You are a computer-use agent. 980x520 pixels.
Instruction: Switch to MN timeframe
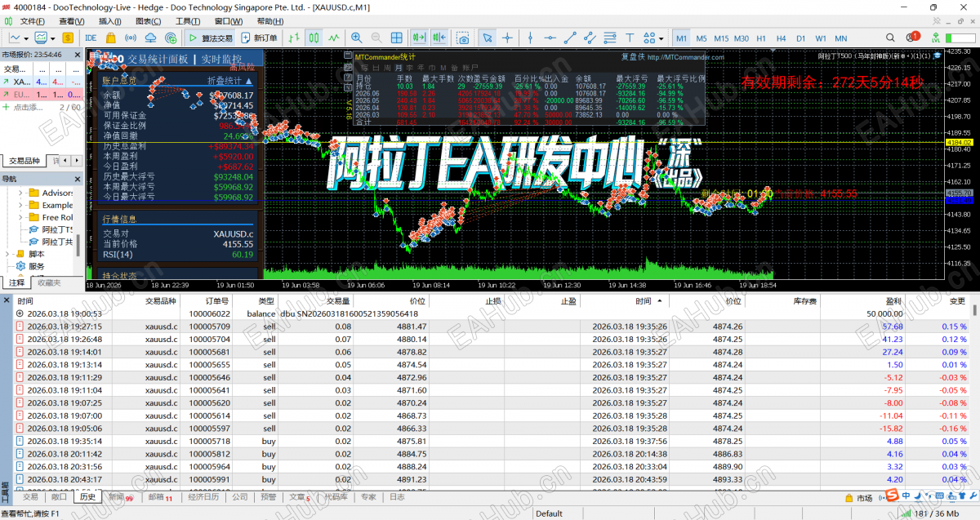841,38
